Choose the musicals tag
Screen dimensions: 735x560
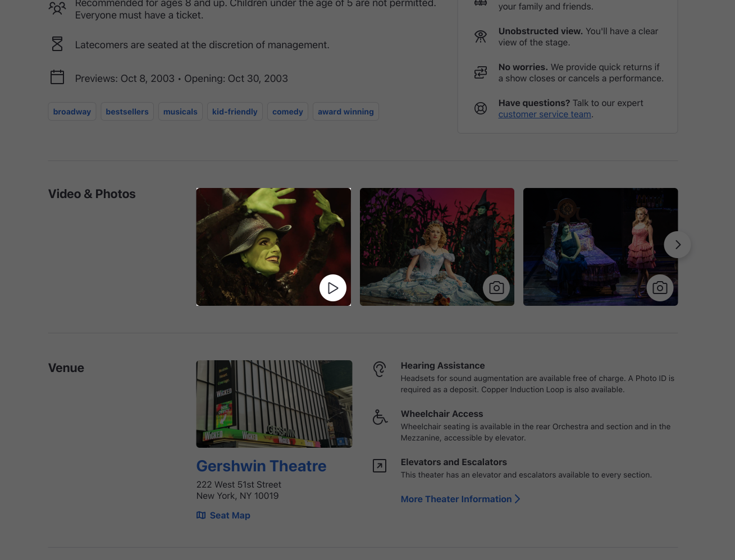pos(180,112)
